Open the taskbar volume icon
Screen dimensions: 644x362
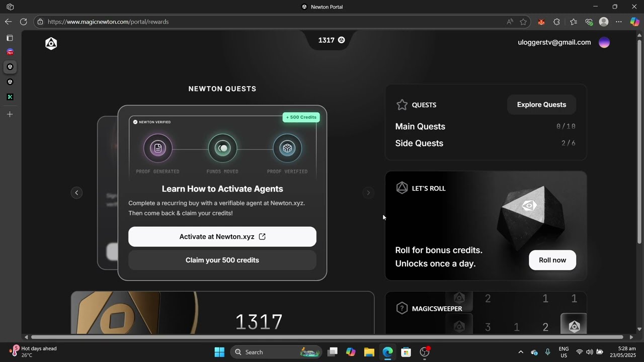pyautogui.click(x=589, y=352)
